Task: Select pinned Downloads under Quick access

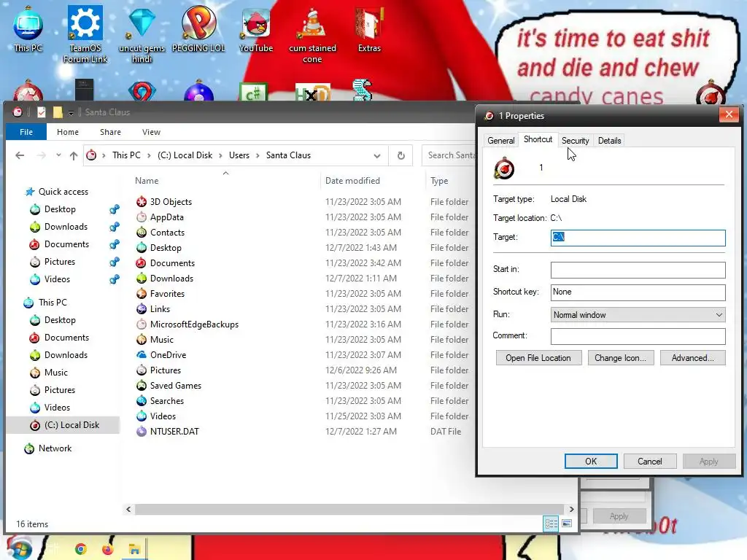Action: [x=66, y=227]
